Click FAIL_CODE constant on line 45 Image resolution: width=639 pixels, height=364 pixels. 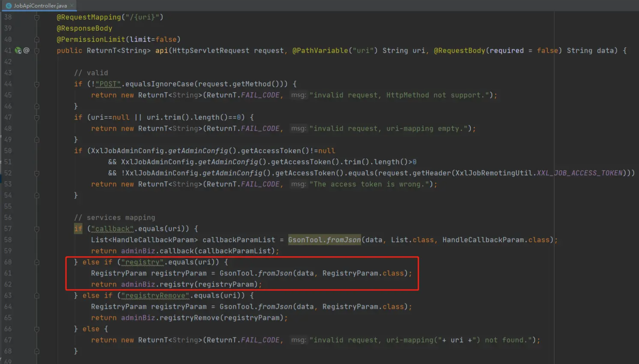click(x=260, y=95)
